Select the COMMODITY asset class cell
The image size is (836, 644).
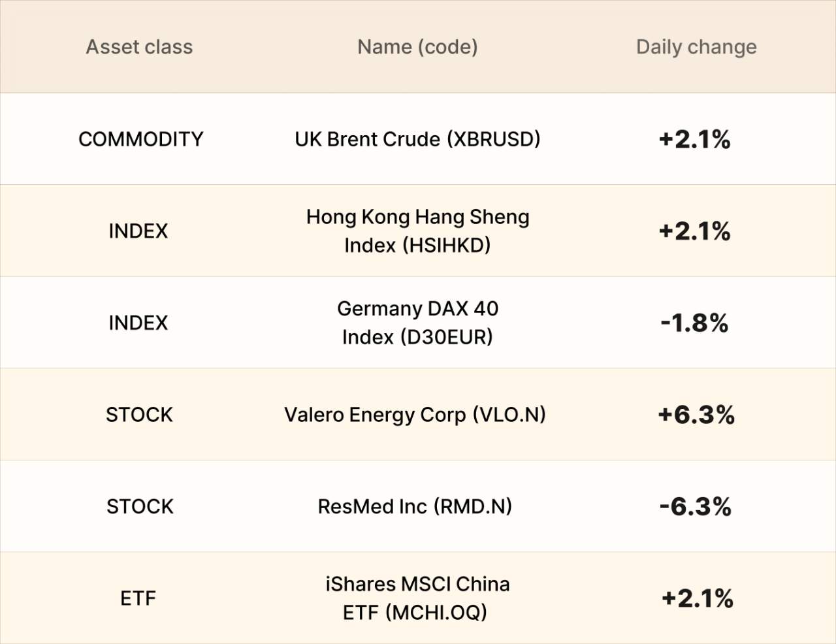(140, 139)
